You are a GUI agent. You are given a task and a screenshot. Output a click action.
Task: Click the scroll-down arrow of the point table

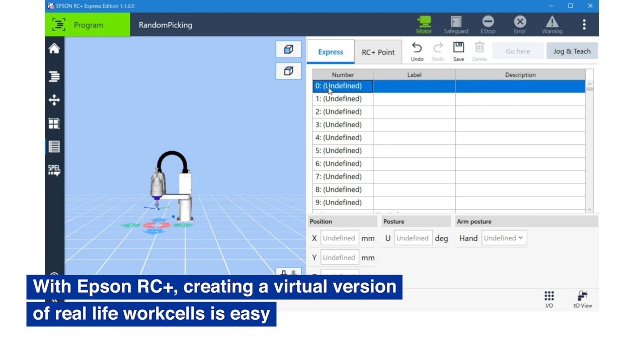coord(590,209)
